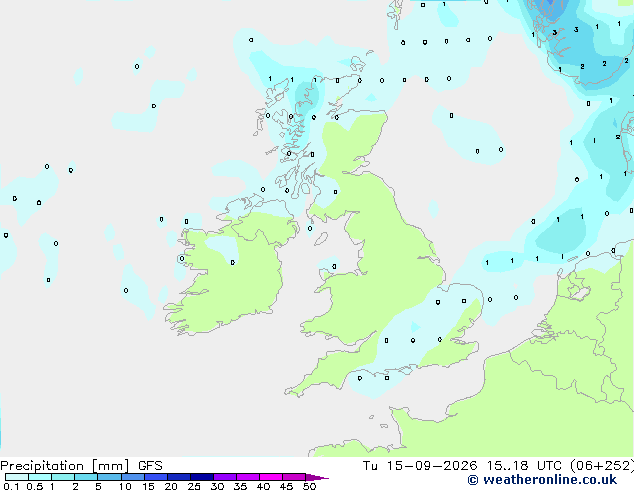
Task: Click the "25" legend scale number
Action: pos(194,486)
